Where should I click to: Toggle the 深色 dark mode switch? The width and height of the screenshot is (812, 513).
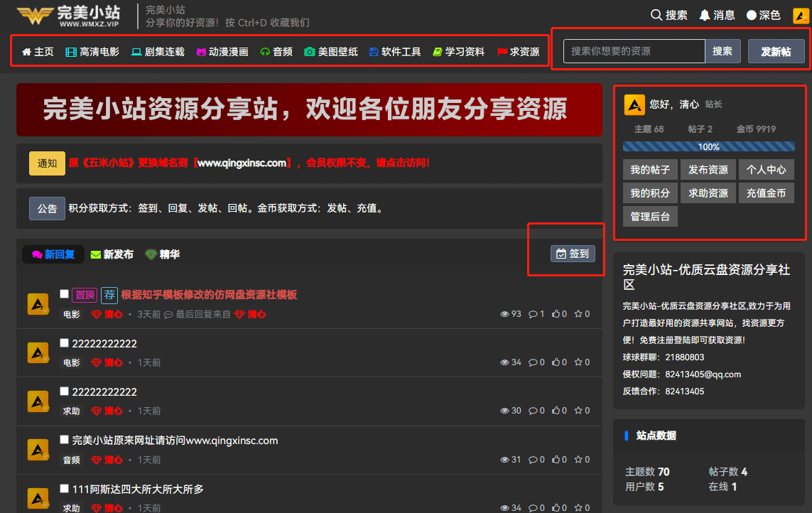click(x=752, y=15)
